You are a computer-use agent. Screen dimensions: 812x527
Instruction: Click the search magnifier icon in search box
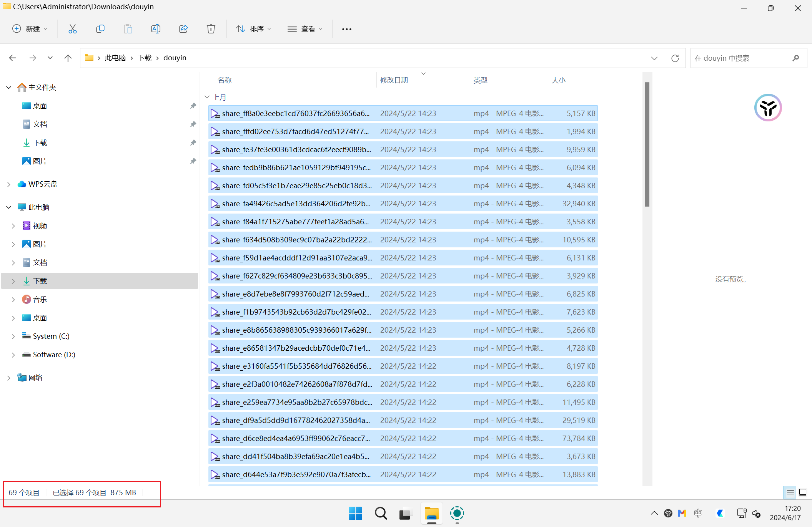795,58
